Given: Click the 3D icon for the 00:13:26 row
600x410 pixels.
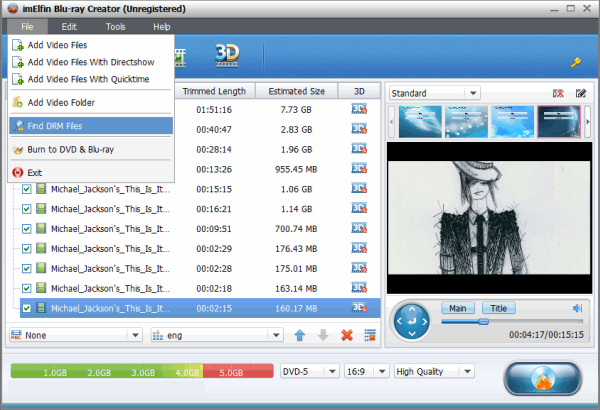Looking at the screenshot, I should (x=359, y=169).
